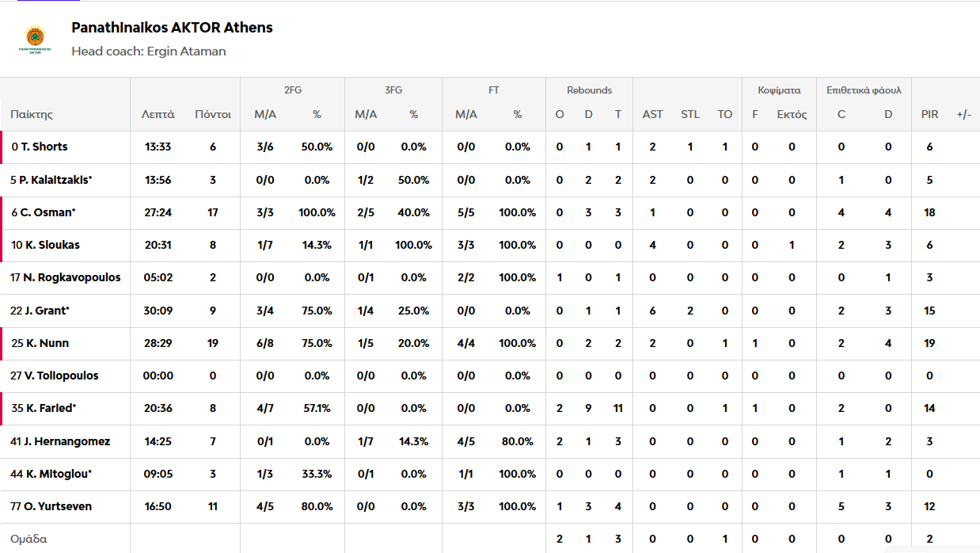This screenshot has height=553, width=980.
Task: Select V. Toliopoulos from the roster
Action: pos(59,376)
